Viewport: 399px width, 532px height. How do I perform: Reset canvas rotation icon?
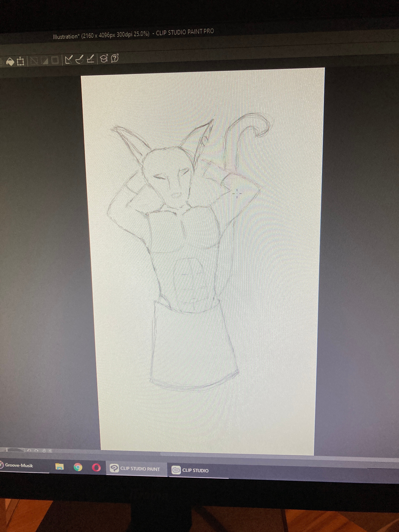(44, 450)
